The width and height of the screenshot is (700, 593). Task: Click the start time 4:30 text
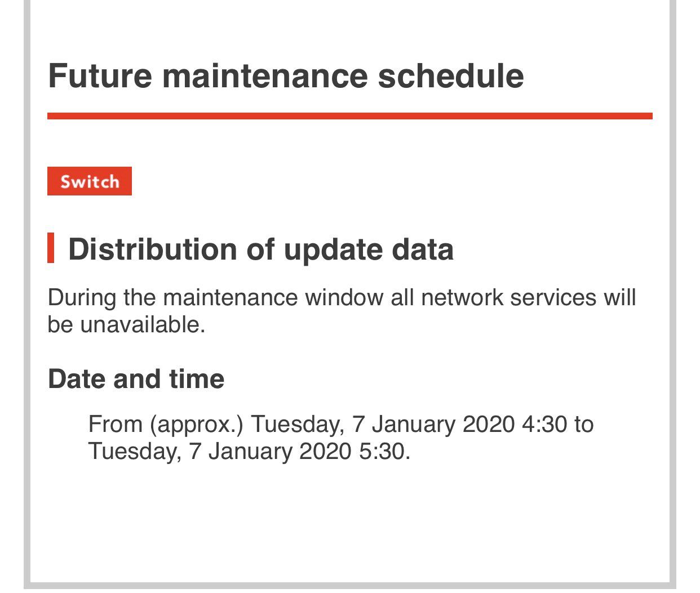(x=544, y=424)
